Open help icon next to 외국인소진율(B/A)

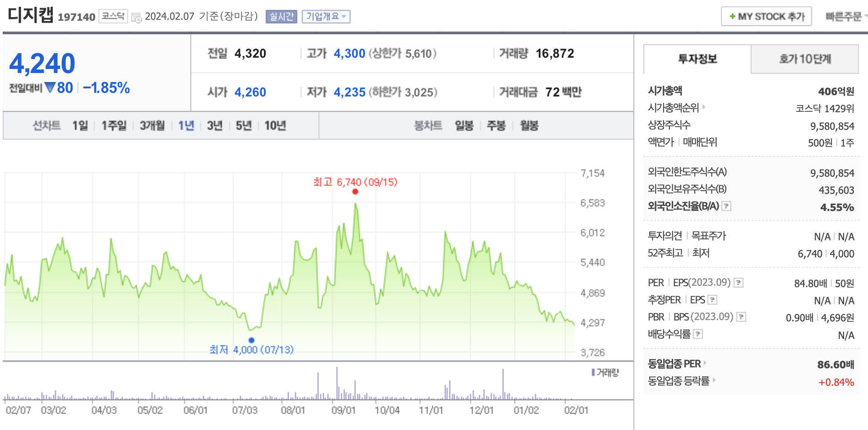pyautogui.click(x=726, y=206)
